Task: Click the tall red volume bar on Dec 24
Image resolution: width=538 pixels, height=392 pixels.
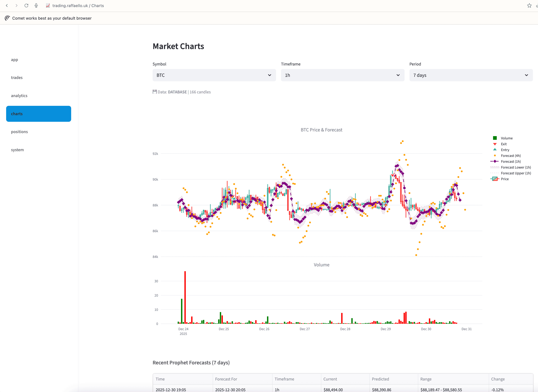Action: coord(185,297)
